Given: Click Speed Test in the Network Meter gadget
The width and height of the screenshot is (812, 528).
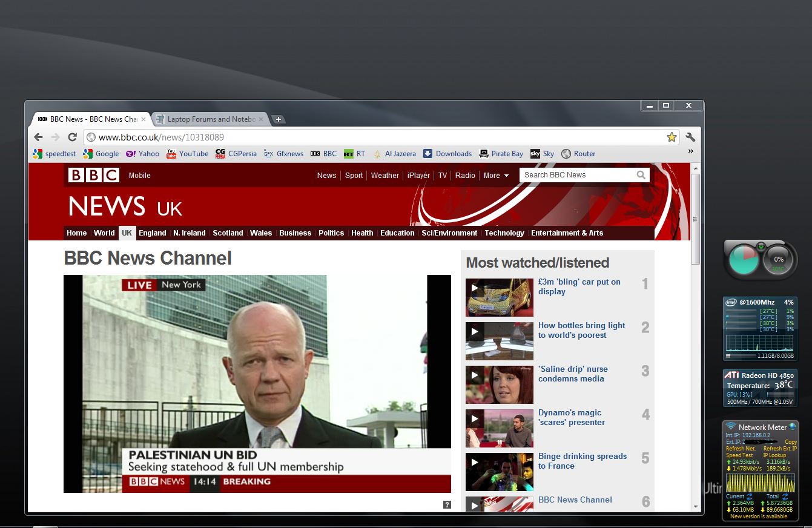Looking at the screenshot, I should tap(739, 455).
